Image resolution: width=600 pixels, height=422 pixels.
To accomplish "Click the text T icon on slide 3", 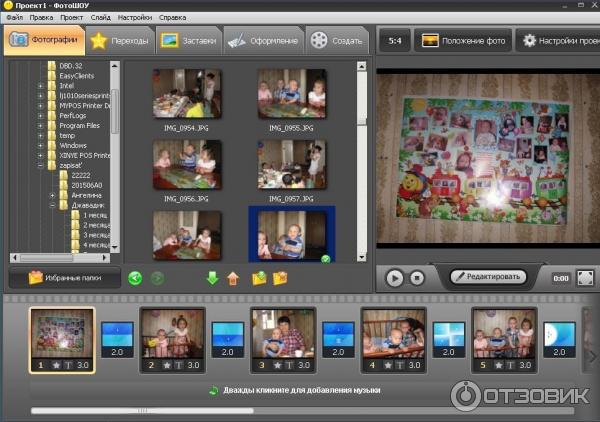I will coord(286,366).
